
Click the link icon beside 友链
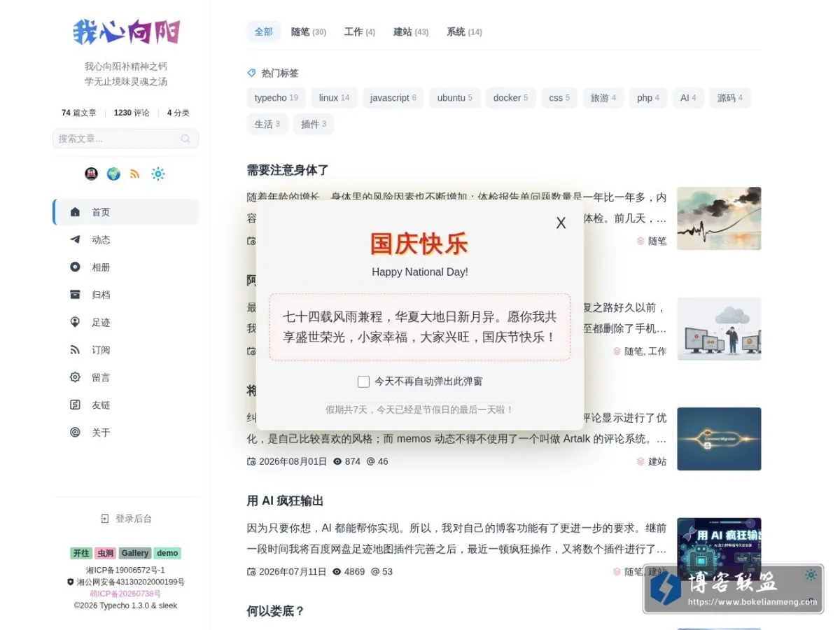(75, 405)
